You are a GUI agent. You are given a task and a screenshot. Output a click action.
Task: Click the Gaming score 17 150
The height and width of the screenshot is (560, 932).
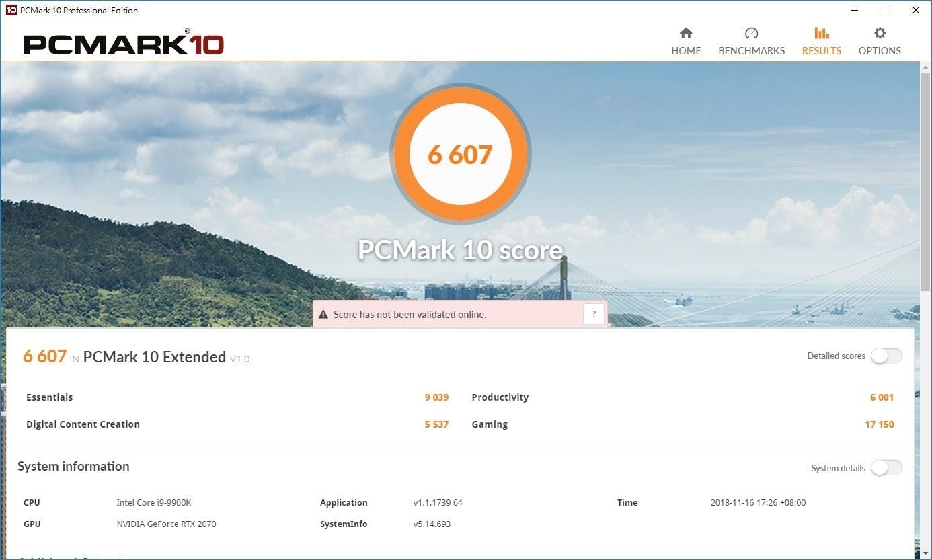point(880,424)
